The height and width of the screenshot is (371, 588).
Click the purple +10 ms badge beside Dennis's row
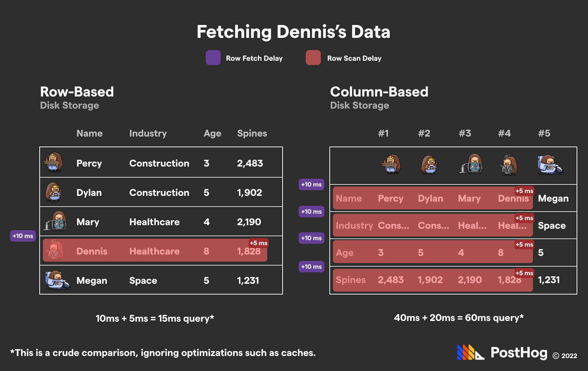23,236
